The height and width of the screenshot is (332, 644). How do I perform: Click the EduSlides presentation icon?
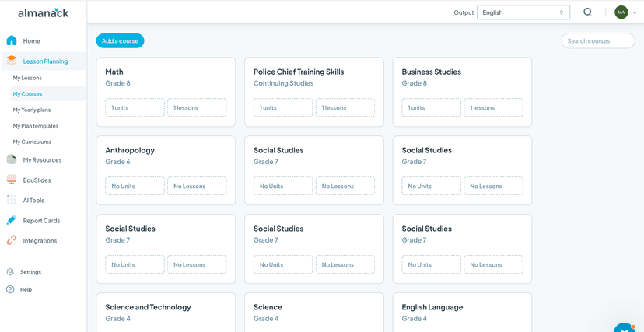pyautogui.click(x=12, y=180)
